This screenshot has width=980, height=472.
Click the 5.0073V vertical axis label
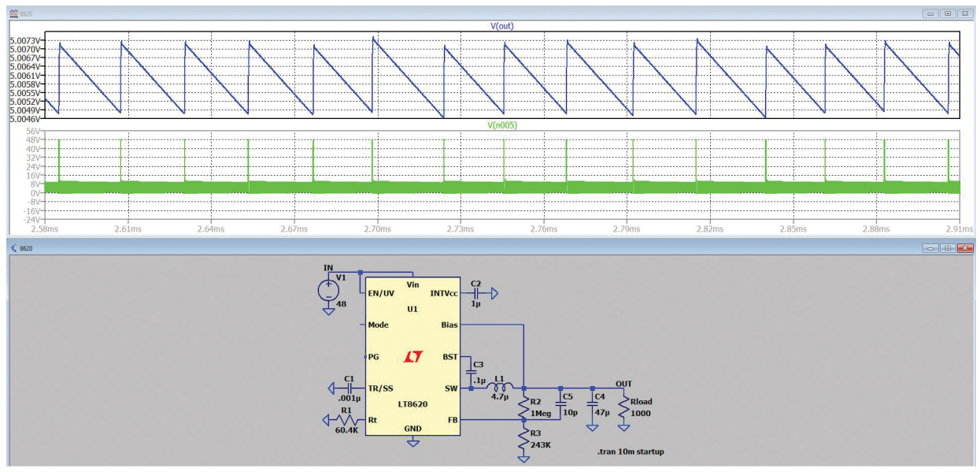tap(25, 40)
